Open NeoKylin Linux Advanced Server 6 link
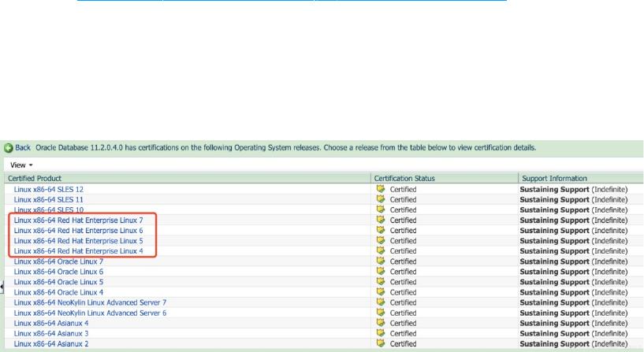 90,313
